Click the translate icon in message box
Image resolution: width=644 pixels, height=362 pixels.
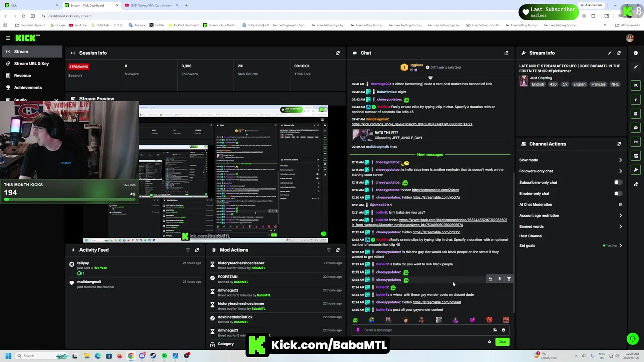(495, 330)
